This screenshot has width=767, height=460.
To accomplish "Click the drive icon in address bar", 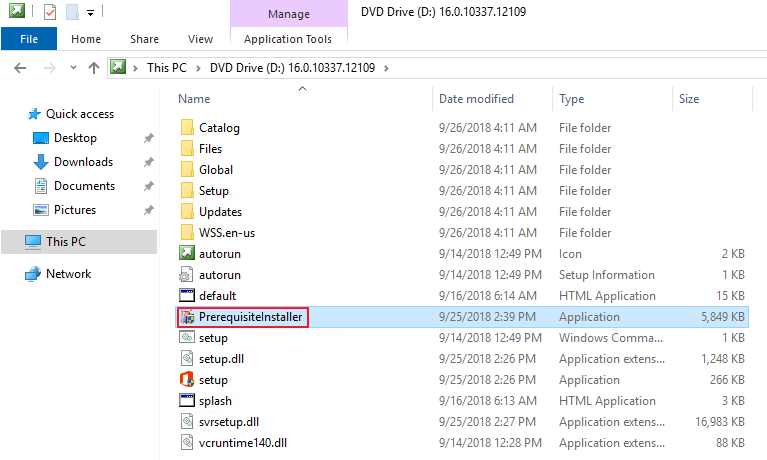I will coord(118,67).
